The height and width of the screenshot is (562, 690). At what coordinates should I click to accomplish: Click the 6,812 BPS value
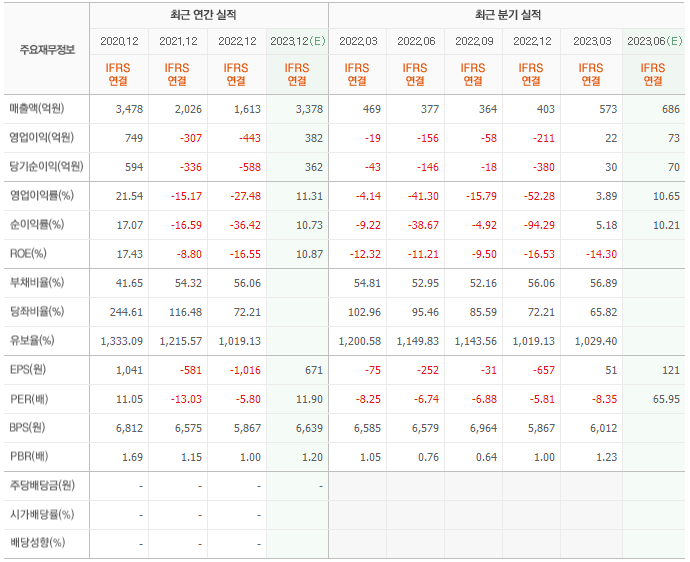click(129, 428)
